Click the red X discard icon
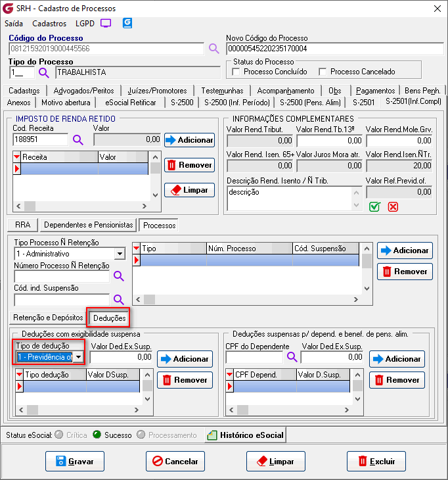 pyautogui.click(x=393, y=206)
